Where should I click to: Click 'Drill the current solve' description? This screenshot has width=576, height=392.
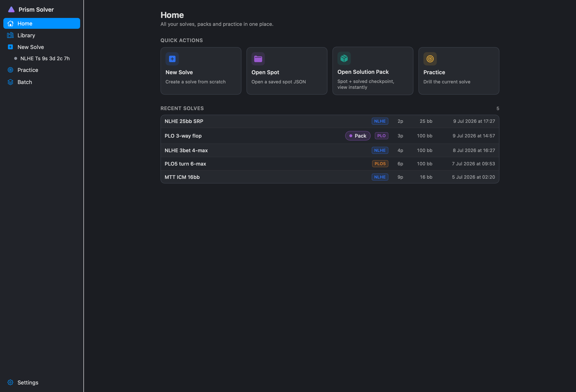447,82
